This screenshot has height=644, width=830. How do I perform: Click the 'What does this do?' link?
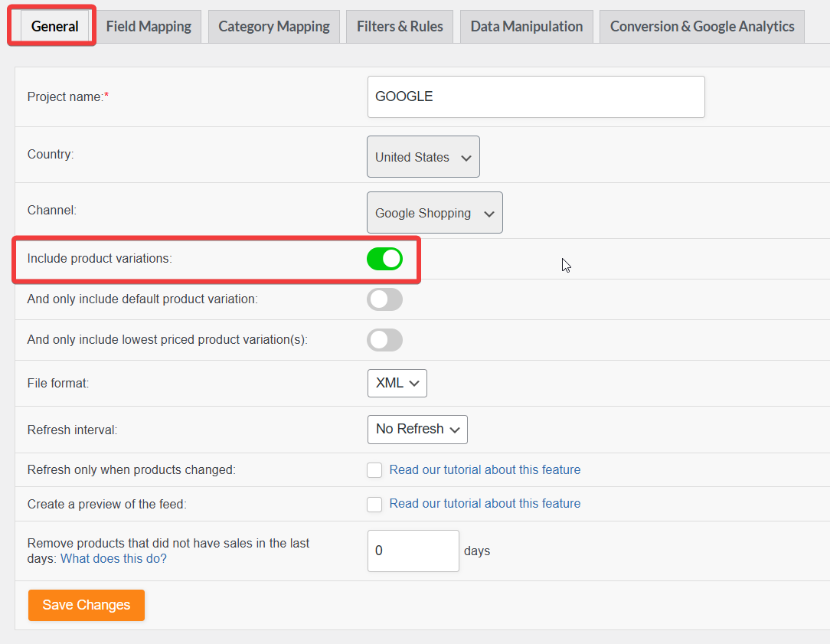113,559
